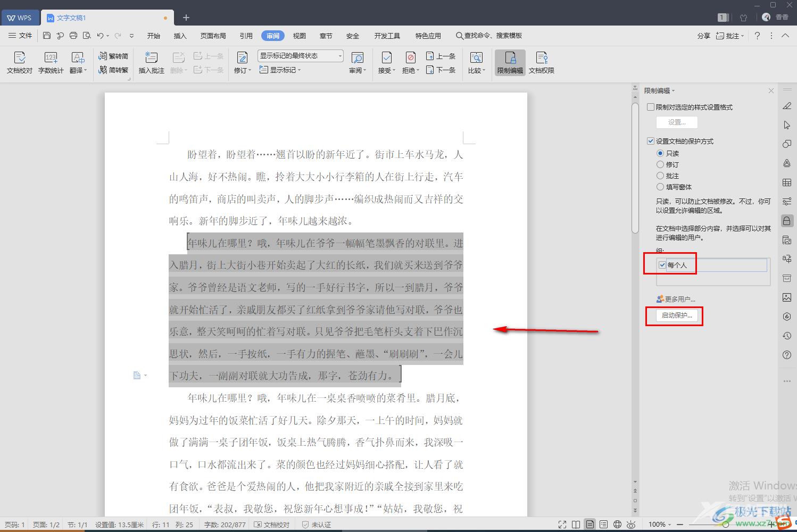
Task: Switch to the 插入 ribbon tab
Action: pyautogui.click(x=180, y=36)
